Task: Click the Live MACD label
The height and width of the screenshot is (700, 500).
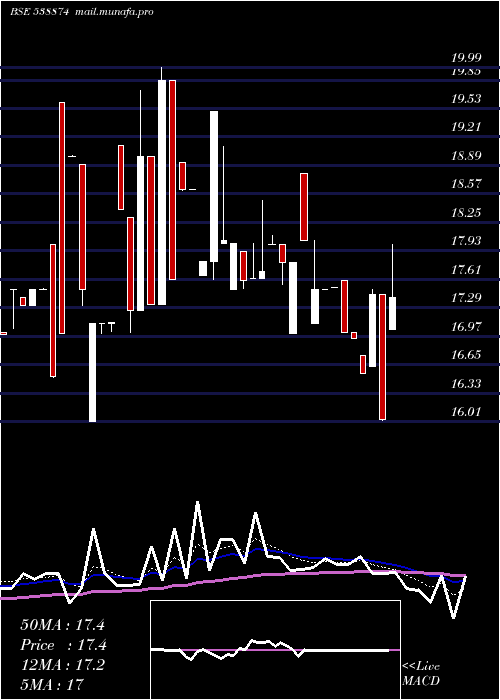Action: [x=421, y=674]
